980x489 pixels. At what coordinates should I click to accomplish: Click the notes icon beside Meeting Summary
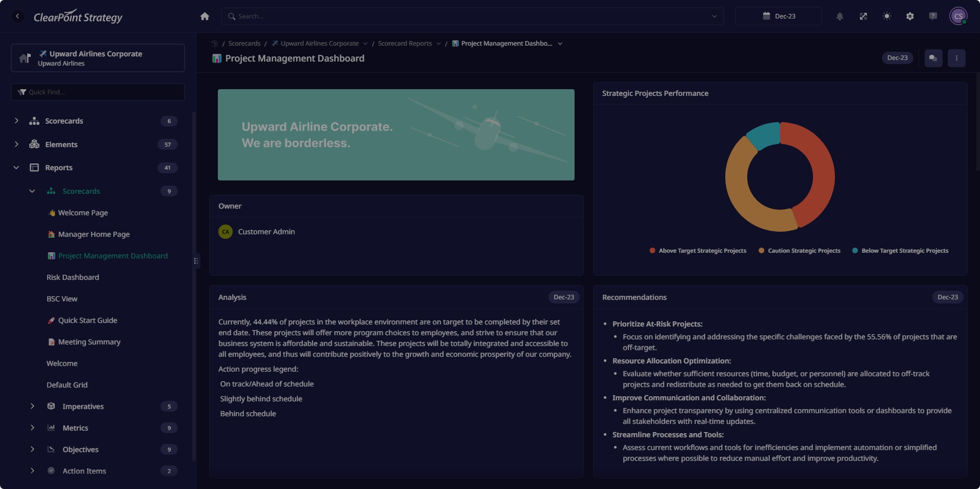51,342
